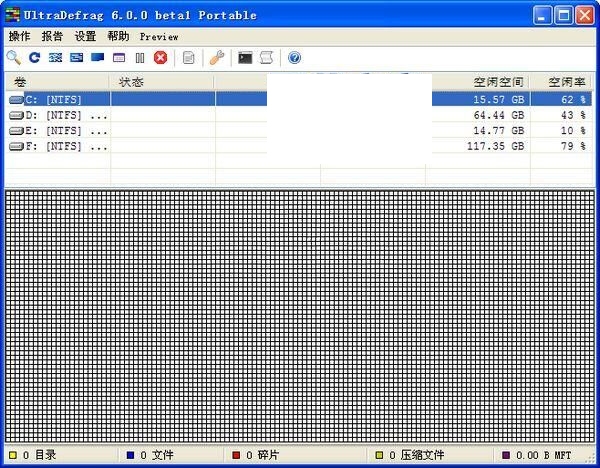Click the boot time script scroll icon
The width and height of the screenshot is (600, 468).
[x=266, y=58]
